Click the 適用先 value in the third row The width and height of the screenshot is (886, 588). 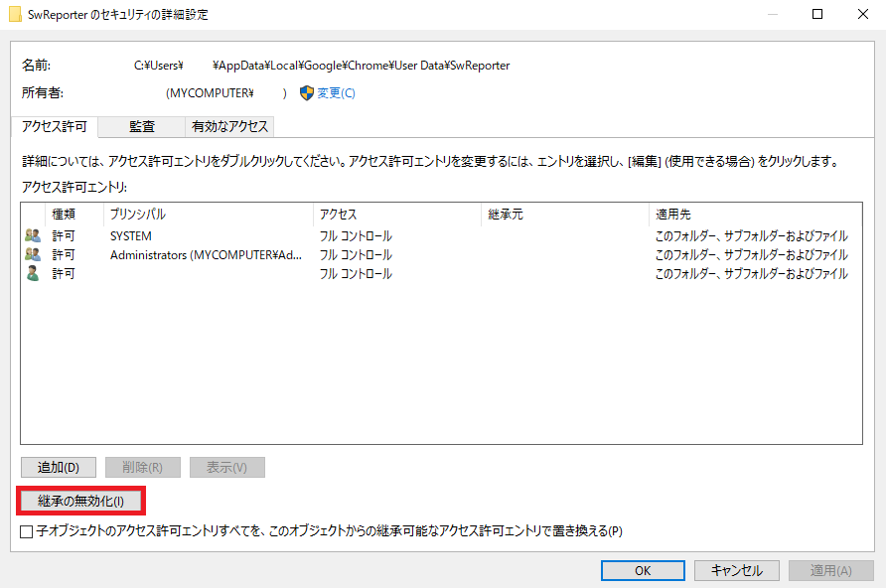[752, 274]
